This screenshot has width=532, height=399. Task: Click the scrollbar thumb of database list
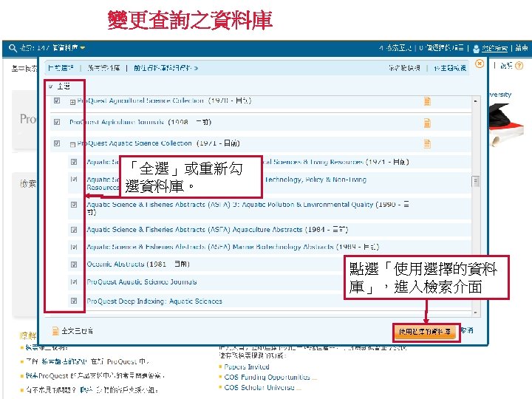click(476, 182)
